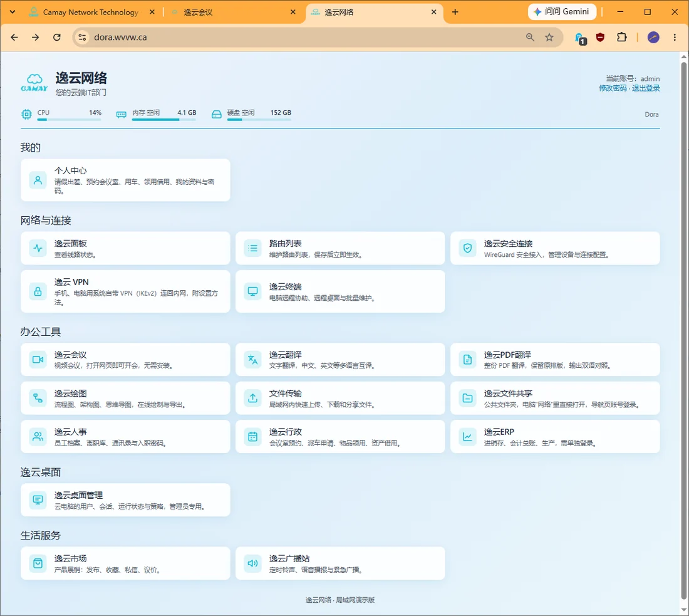Click the 硬盘 disk icon
Image resolution: width=689 pixels, height=616 pixels.
pos(217,115)
